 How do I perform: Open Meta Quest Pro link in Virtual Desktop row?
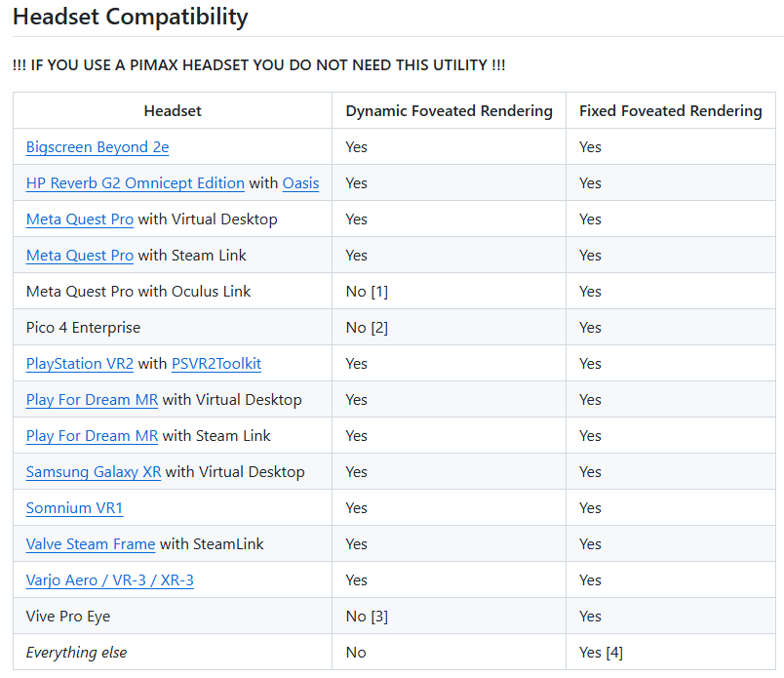tap(80, 219)
